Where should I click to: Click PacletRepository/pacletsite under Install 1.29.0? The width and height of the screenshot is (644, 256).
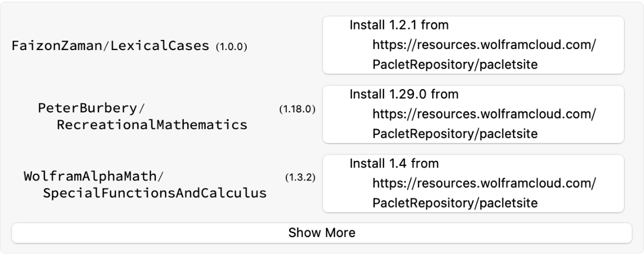pos(455,134)
